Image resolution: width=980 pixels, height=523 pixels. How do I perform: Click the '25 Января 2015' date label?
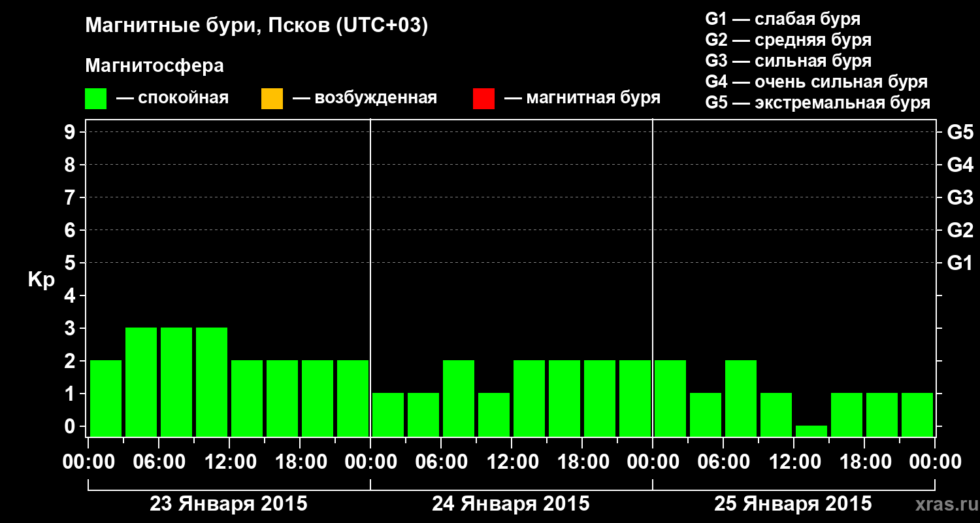click(793, 504)
